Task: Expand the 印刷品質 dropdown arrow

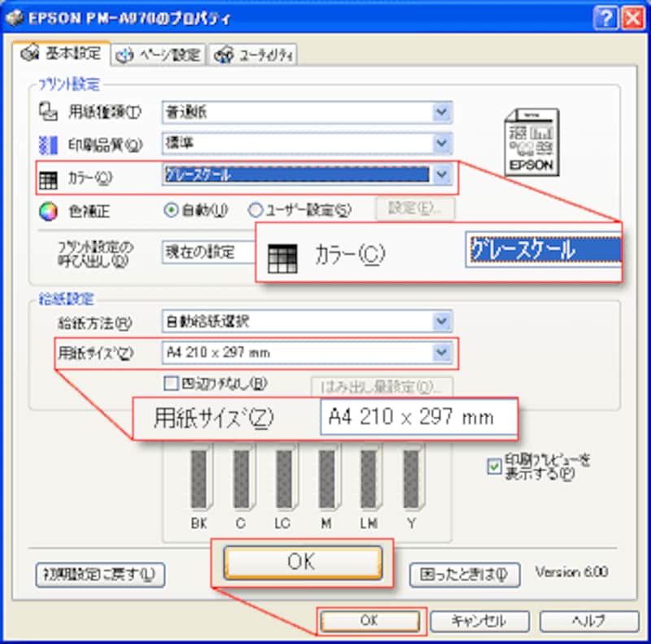Action: (441, 143)
